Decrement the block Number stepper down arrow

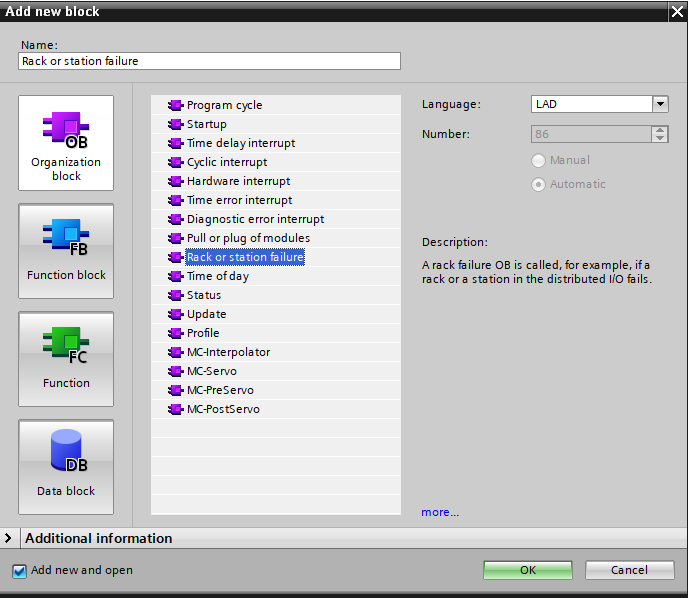660,138
